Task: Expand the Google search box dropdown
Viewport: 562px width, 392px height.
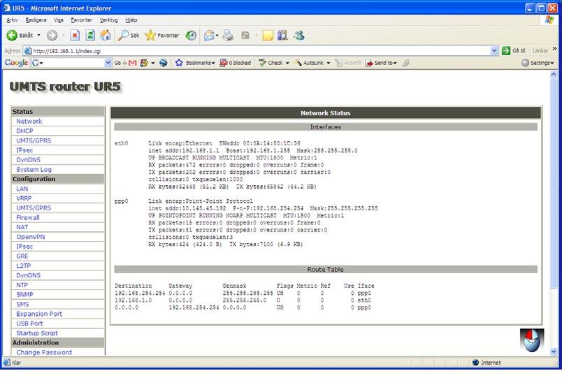Action: click(x=108, y=63)
